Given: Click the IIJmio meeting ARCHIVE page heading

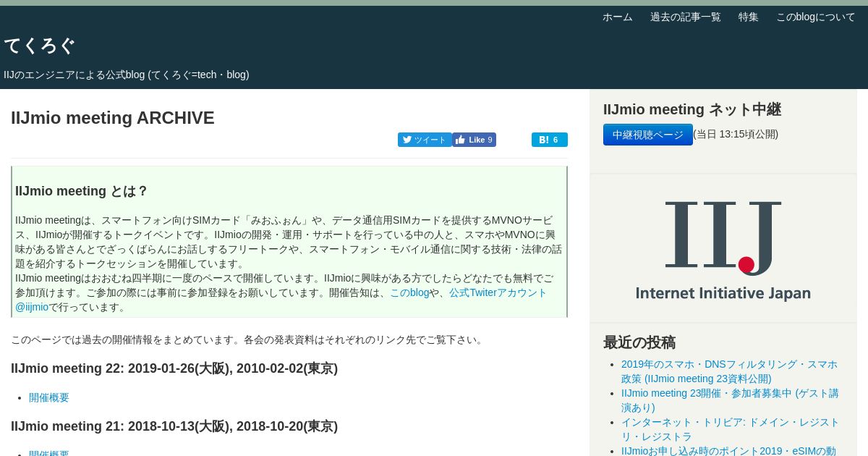Looking at the screenshot, I should click(113, 118).
